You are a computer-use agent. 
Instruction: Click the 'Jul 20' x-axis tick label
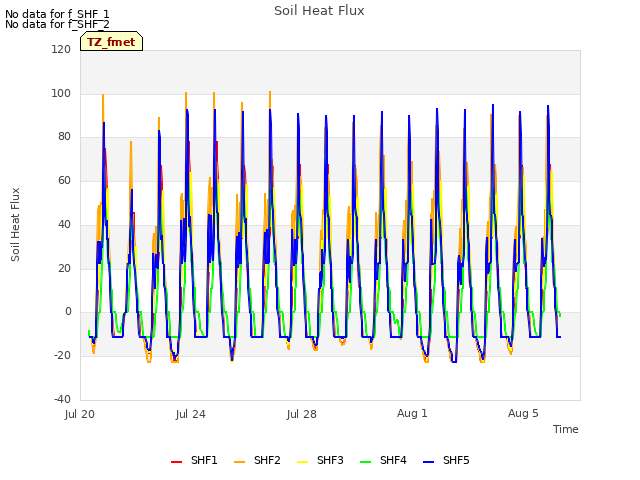80,414
